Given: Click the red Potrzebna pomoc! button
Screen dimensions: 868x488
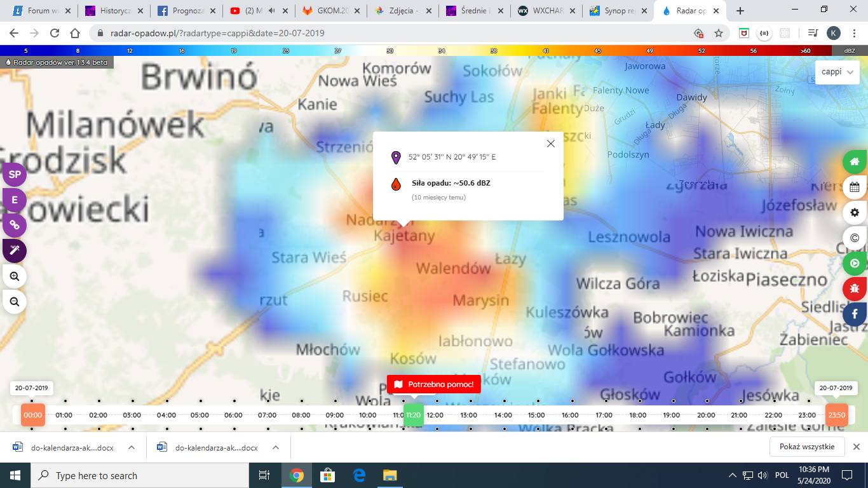Looking at the screenshot, I should point(434,384).
